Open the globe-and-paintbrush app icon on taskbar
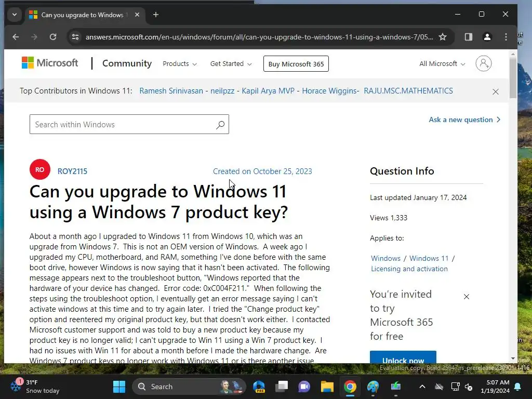The width and height of the screenshot is (532, 399). 373,387
